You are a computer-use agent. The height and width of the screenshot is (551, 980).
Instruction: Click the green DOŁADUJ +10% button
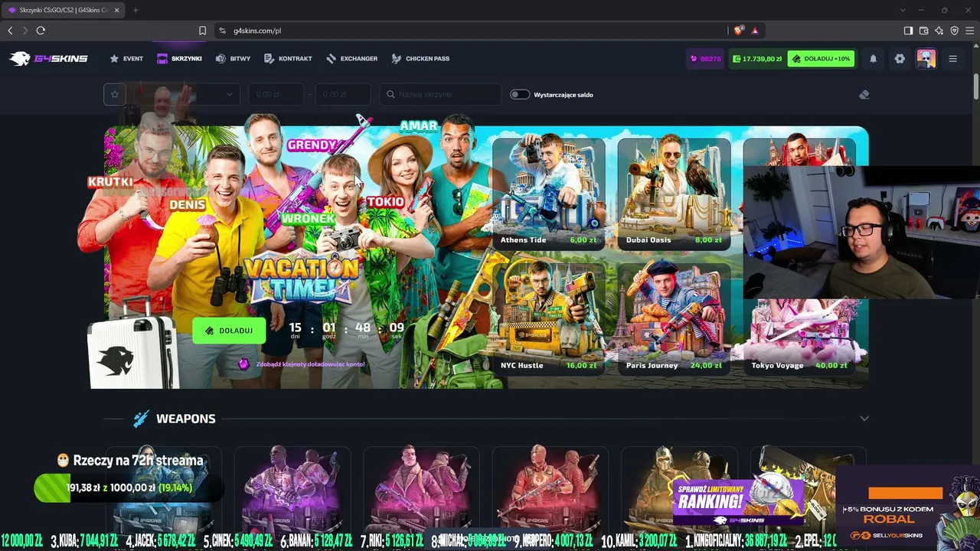821,59
